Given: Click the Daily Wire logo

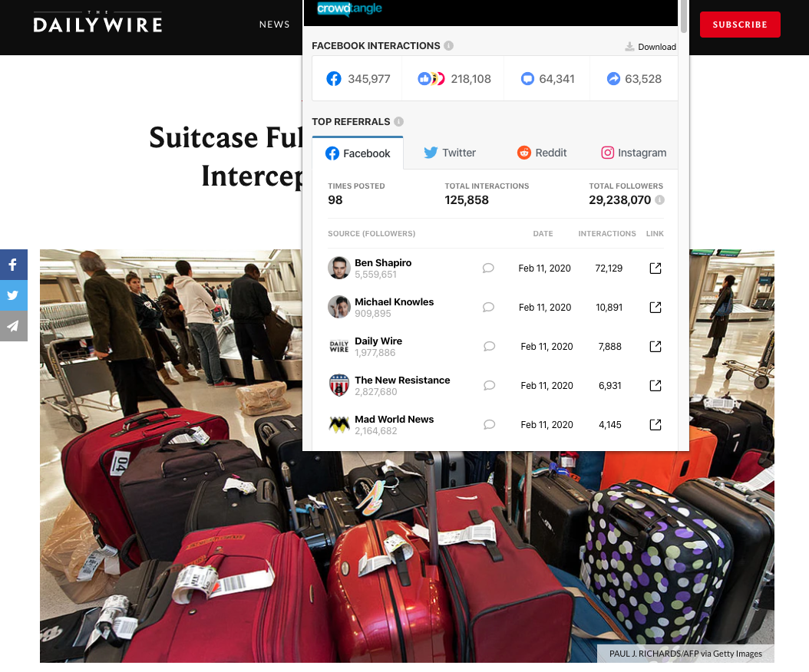Looking at the screenshot, I should tap(97, 22).
